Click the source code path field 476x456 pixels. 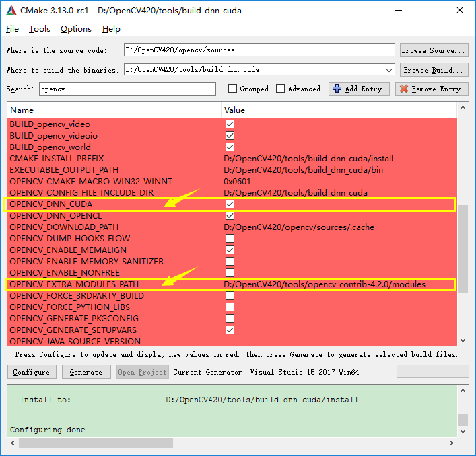tap(259, 50)
